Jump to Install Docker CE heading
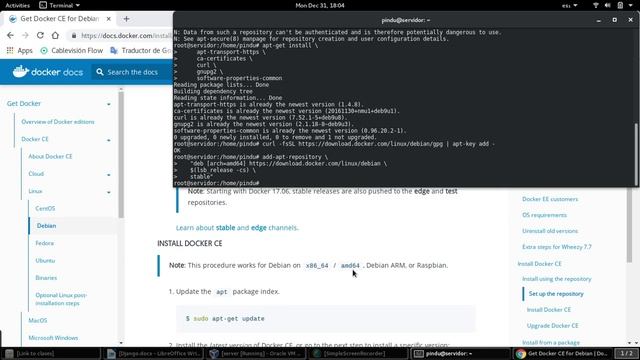The image size is (640, 360). point(539,264)
